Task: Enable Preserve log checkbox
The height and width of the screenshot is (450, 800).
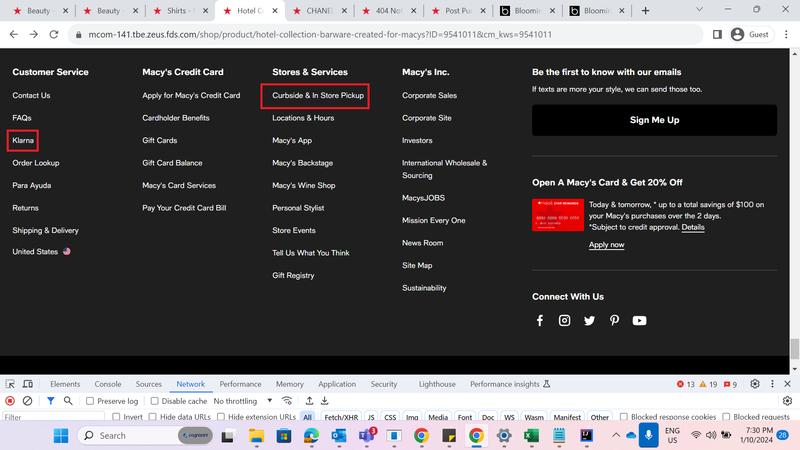Action: click(x=90, y=401)
